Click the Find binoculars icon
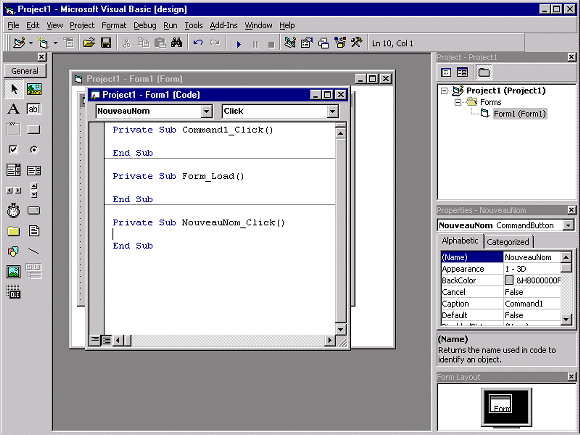Viewport: 580px width, 435px height. (x=176, y=43)
